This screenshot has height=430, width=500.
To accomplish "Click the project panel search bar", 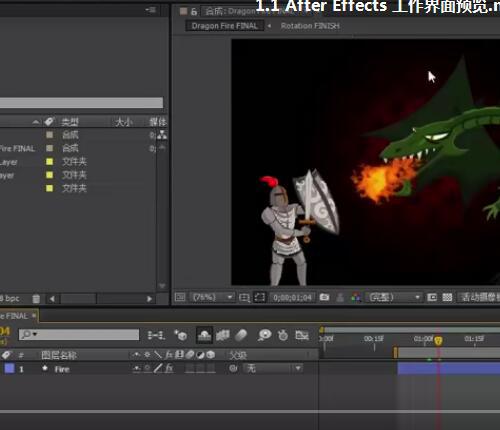I will [81, 103].
